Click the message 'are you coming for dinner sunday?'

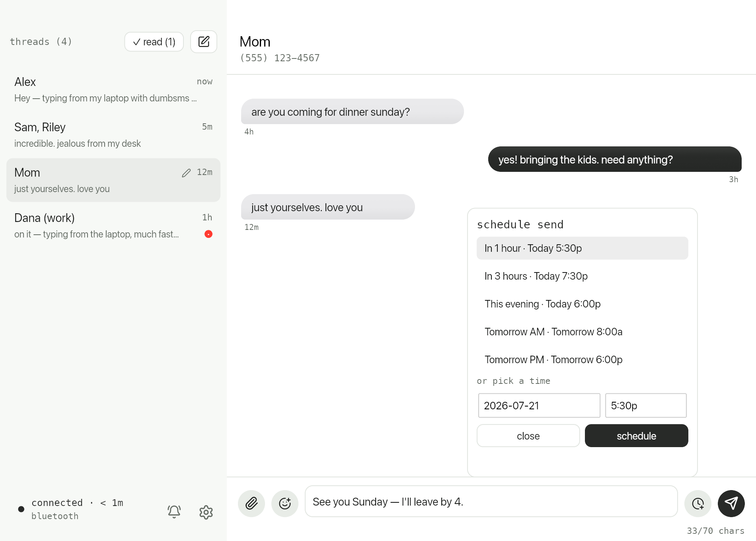[x=352, y=112]
